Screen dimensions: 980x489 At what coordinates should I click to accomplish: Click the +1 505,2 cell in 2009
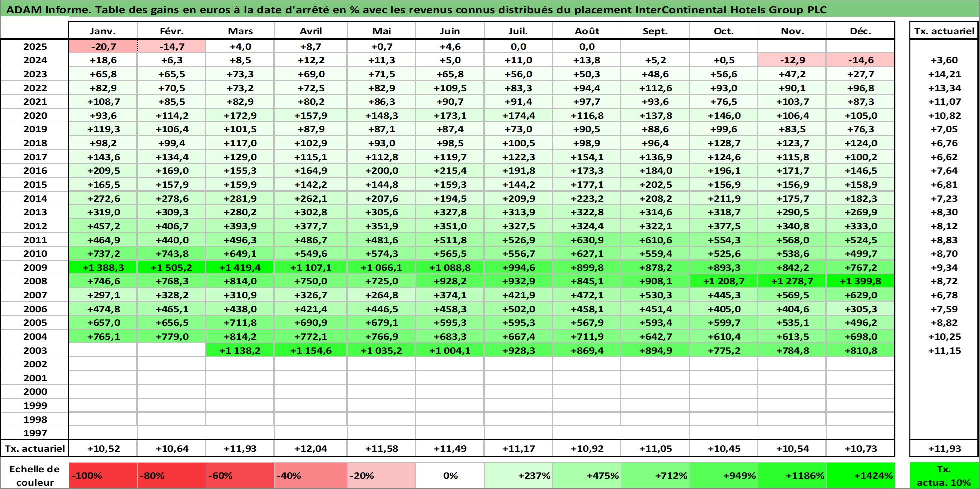[x=171, y=268]
